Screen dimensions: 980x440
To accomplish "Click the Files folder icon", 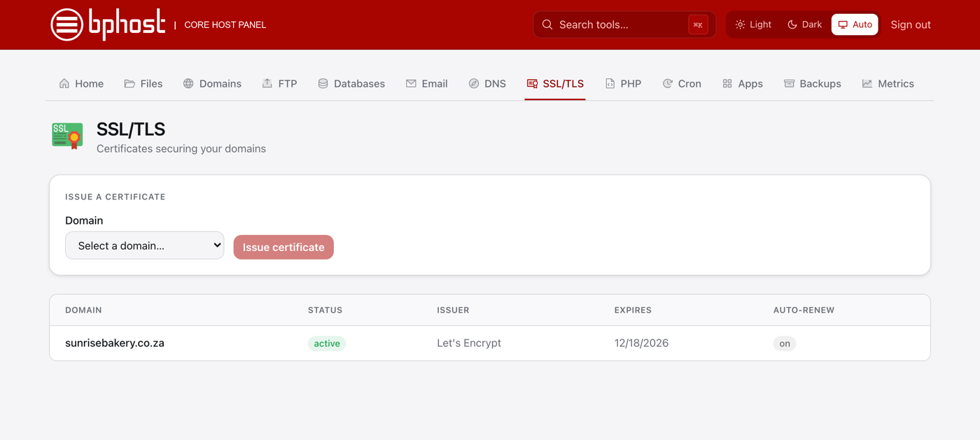I will pyautogui.click(x=129, y=83).
